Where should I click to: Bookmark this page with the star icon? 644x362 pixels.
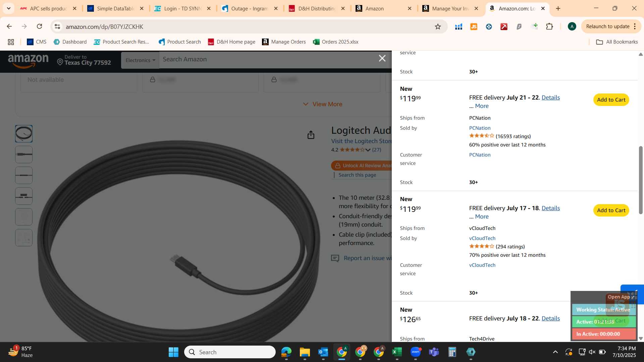[438, 26]
